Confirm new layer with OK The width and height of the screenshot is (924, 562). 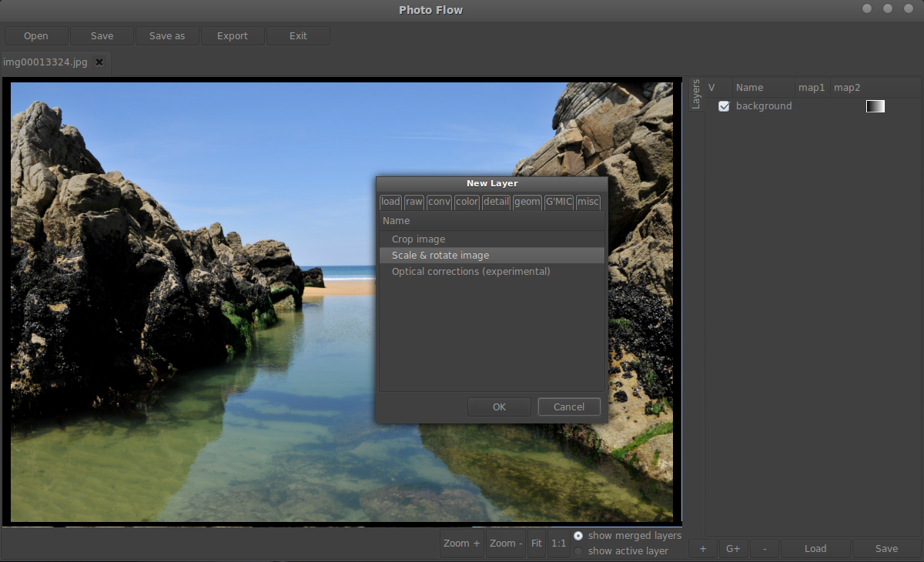point(498,406)
